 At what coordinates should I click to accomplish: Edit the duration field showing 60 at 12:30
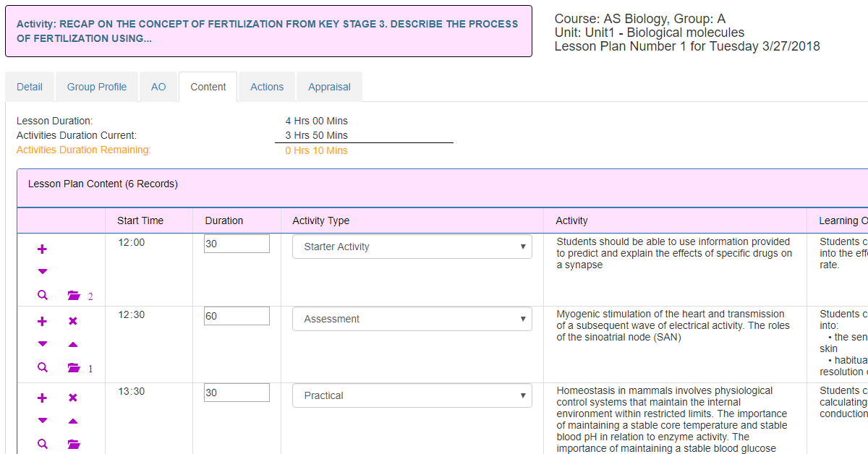coord(237,316)
